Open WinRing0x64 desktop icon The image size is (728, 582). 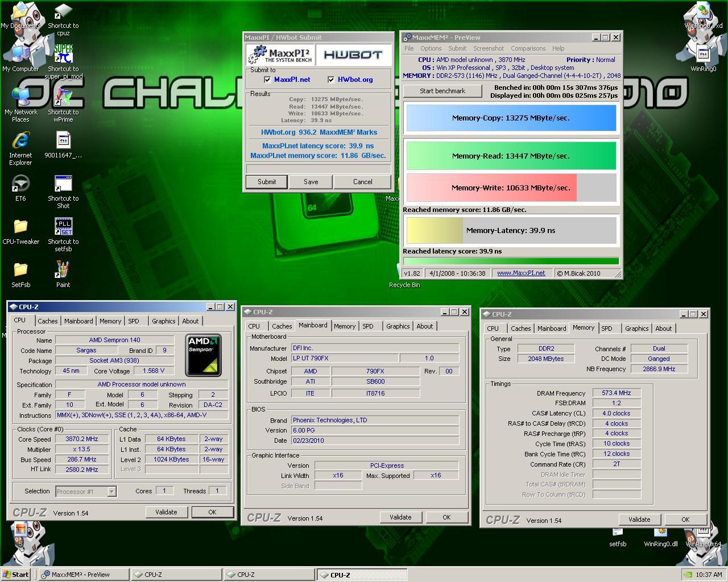point(704,538)
